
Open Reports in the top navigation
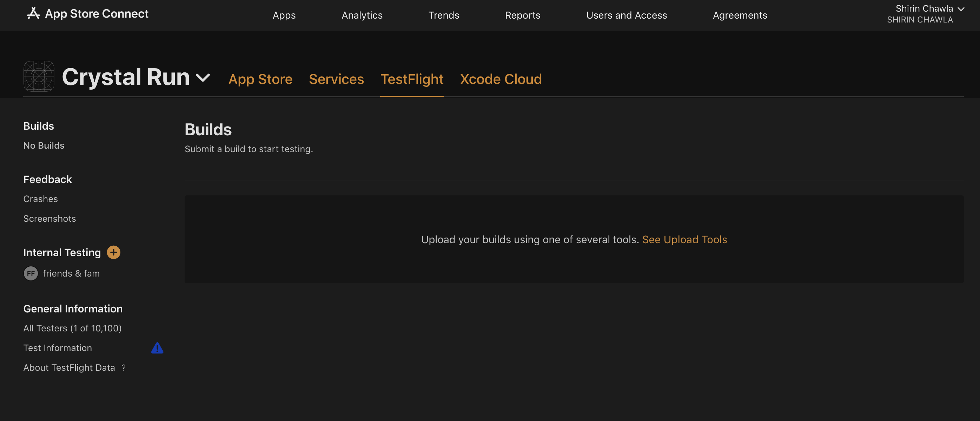tap(522, 15)
